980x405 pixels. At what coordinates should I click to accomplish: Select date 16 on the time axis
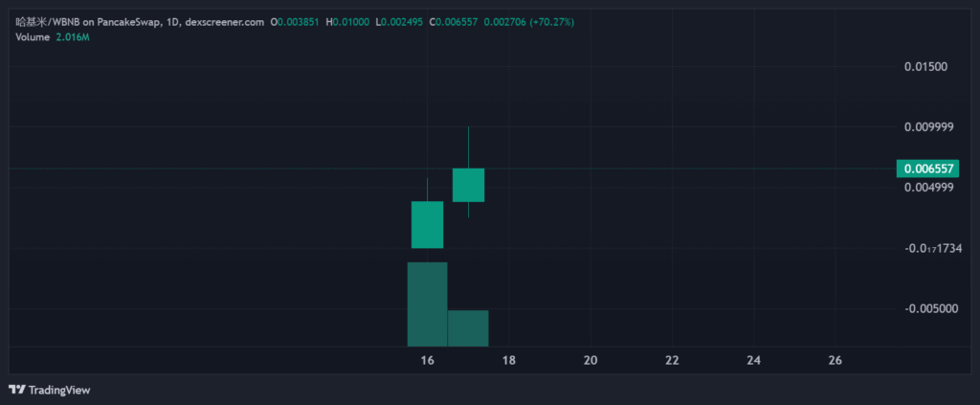[427, 360]
